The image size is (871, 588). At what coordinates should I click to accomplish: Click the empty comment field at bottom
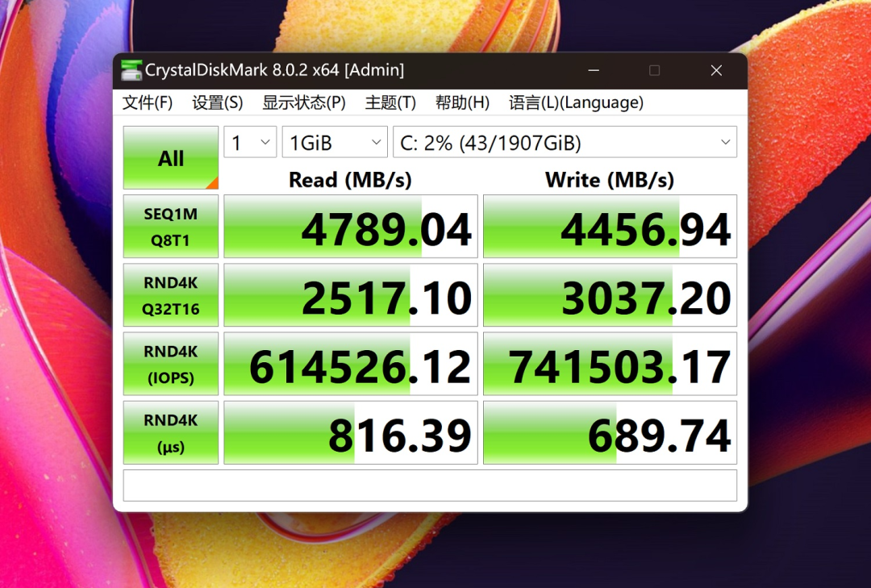[430, 486]
